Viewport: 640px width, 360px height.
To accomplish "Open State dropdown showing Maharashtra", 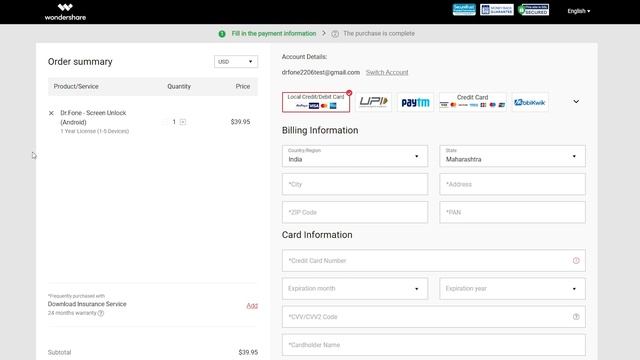I will click(x=512, y=156).
